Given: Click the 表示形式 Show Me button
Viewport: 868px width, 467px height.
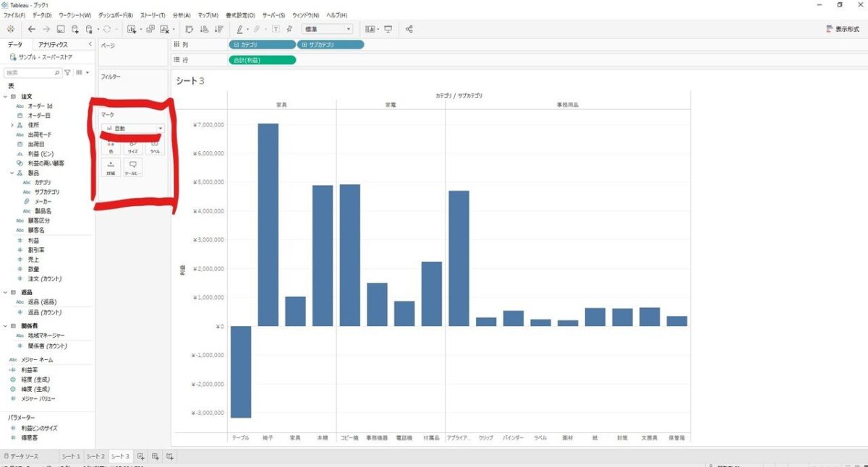Looking at the screenshot, I should 843,30.
